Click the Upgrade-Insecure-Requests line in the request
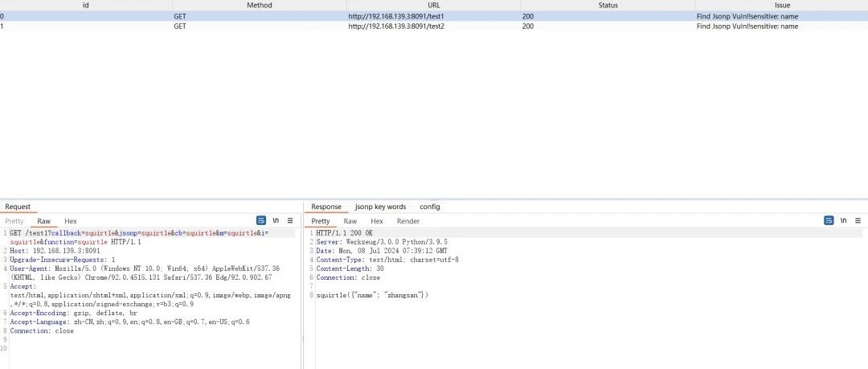The height and width of the screenshot is (369, 868). click(x=63, y=260)
